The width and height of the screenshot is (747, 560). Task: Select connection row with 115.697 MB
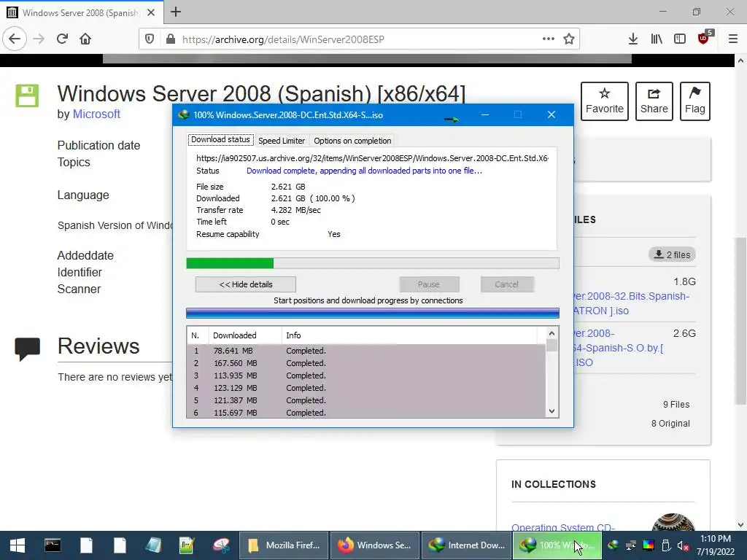366,413
